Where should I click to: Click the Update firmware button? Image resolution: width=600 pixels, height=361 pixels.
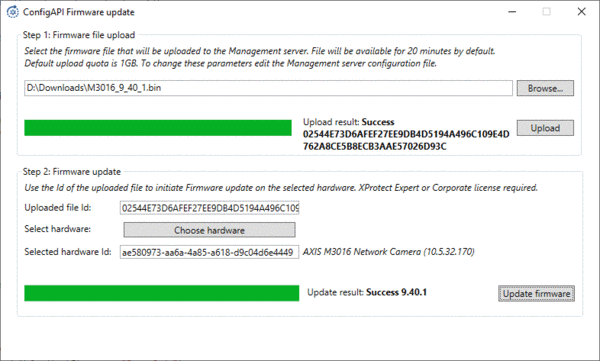coord(536,294)
